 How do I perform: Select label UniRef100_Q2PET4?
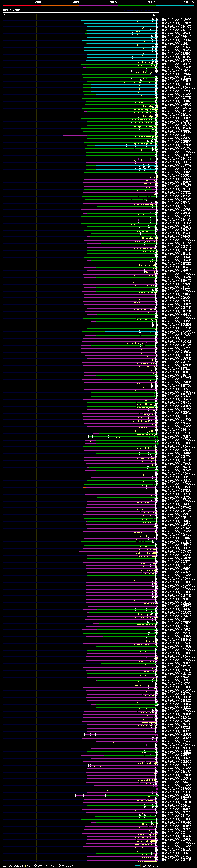coord(176,43)
